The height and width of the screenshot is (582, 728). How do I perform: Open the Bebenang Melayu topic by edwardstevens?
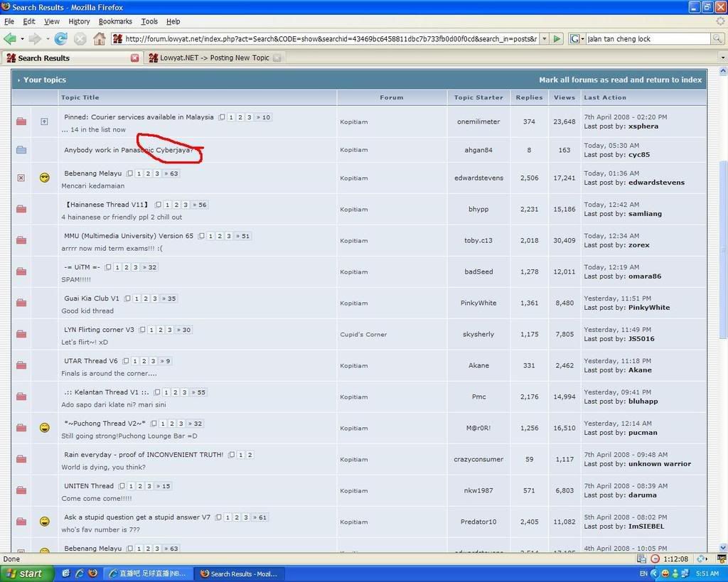coord(92,173)
